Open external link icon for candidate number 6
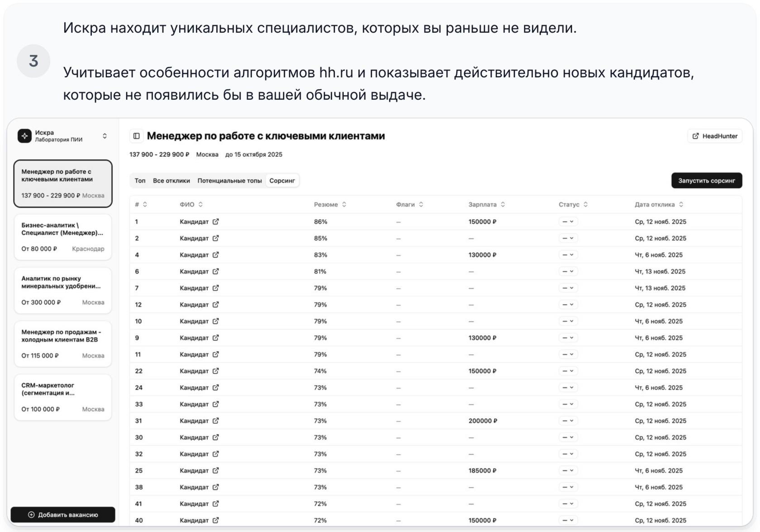The image size is (760, 532). 216,271
